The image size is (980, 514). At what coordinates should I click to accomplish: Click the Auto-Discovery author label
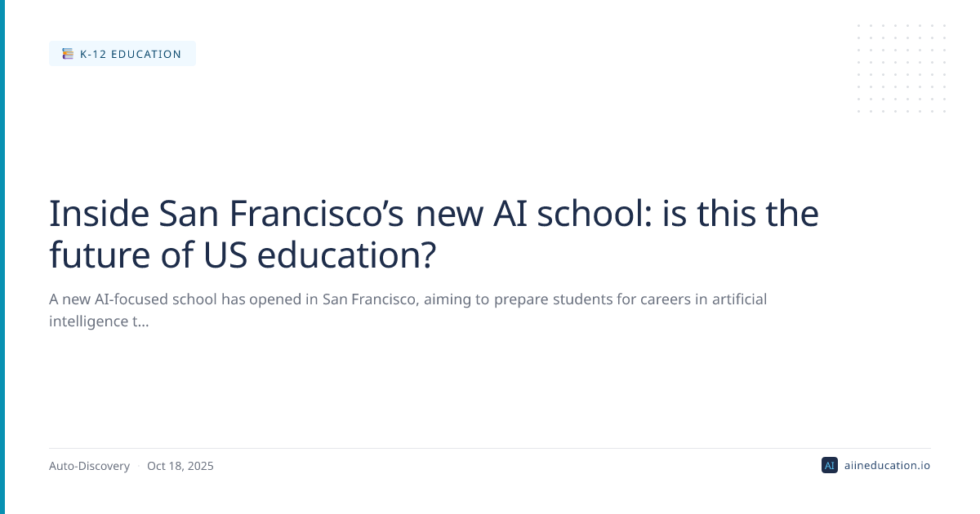pyautogui.click(x=89, y=467)
